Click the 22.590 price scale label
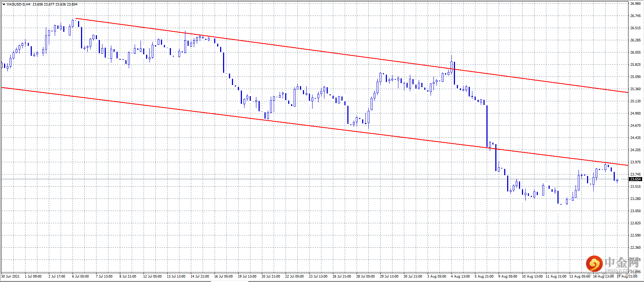644x282 pixels. coord(635,235)
